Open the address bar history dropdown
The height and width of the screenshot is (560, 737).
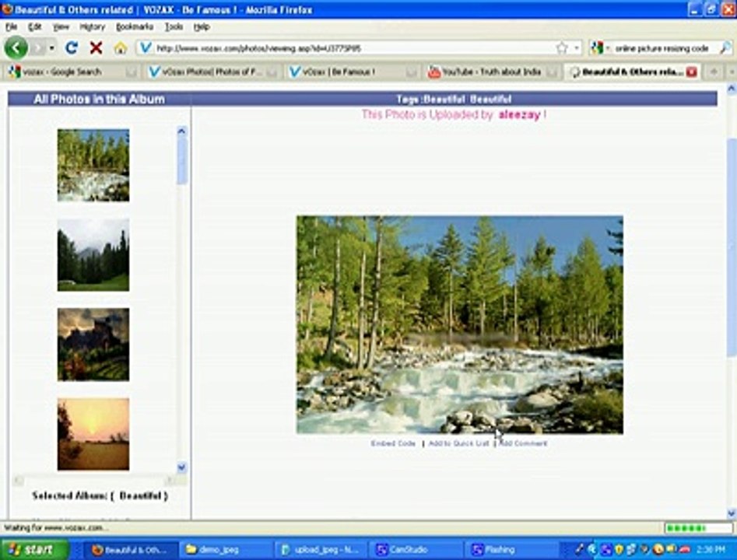(x=577, y=48)
